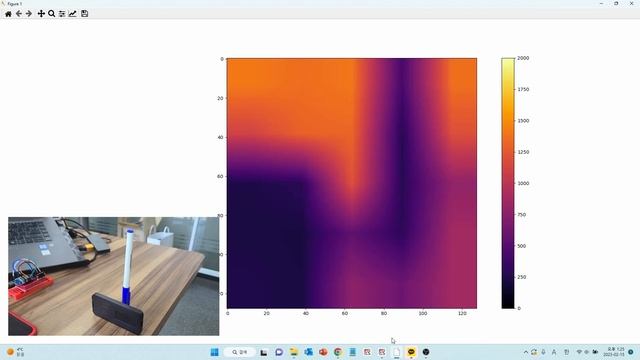Activate the Pan axes tool

click(41, 13)
